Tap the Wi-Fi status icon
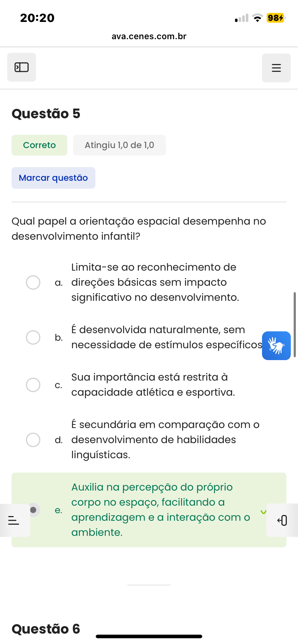The image size is (298, 644). [257, 18]
